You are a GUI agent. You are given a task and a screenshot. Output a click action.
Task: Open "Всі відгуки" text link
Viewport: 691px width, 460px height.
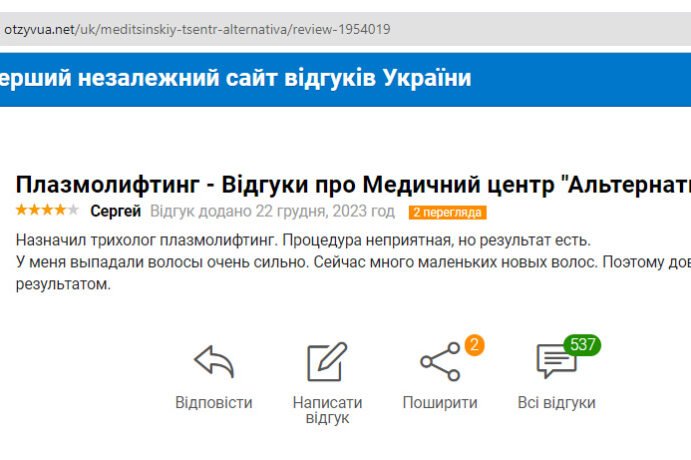coord(556,403)
